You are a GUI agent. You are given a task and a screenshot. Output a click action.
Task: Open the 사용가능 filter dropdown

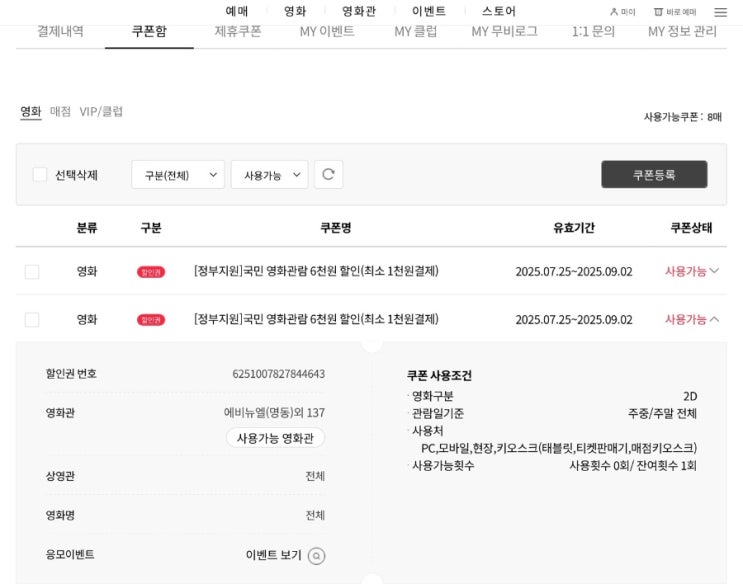270,175
